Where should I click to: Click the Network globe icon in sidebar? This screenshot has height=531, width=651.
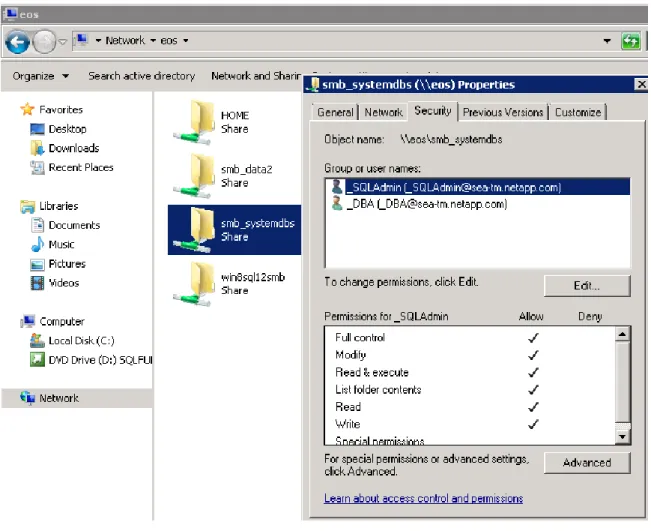[27, 398]
